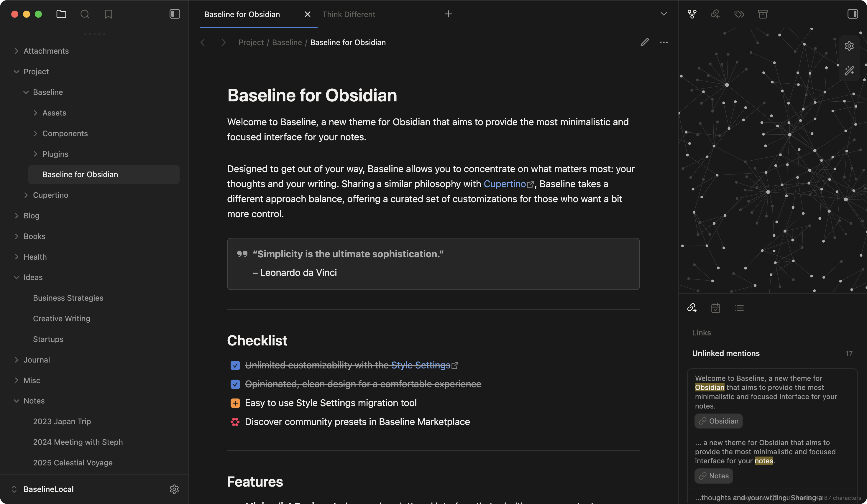
Task: Open bookmarks from the sidebar icon
Action: point(108,14)
